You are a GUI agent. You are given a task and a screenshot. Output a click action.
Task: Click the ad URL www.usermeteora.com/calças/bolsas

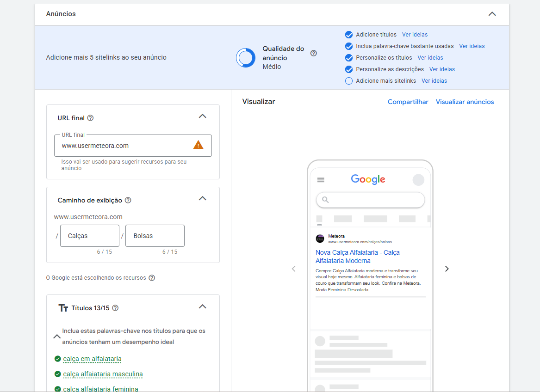coord(360,242)
